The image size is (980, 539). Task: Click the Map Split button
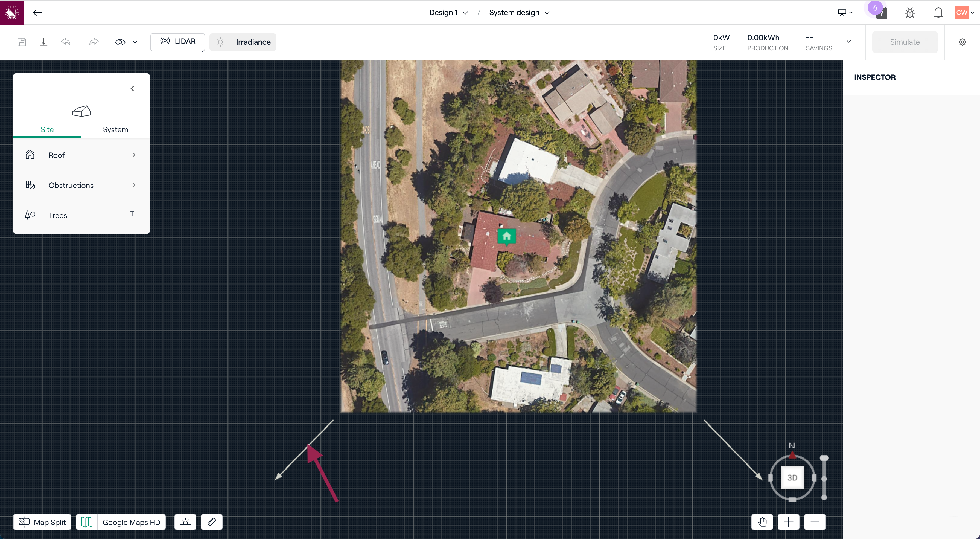(x=42, y=522)
